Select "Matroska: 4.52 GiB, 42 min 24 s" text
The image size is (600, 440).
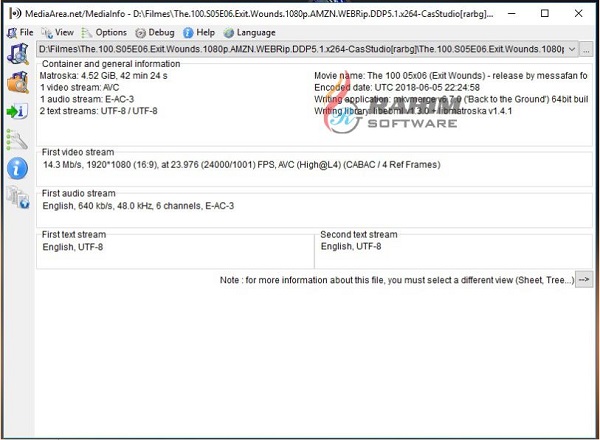104,76
